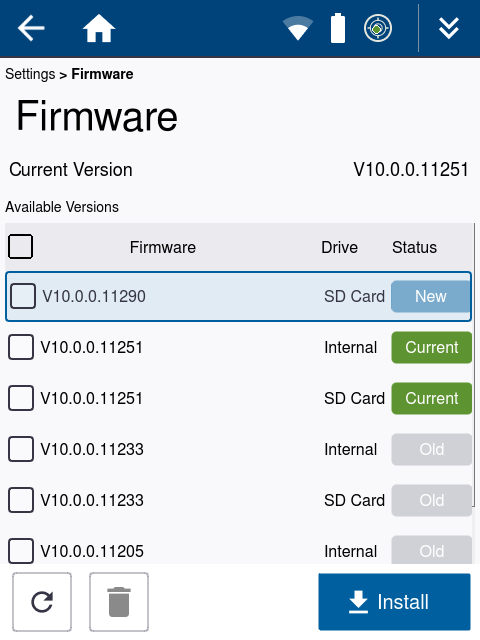Check the V10.0.0.11290 firmware checkbox
The width and height of the screenshot is (480, 640).
23,296
